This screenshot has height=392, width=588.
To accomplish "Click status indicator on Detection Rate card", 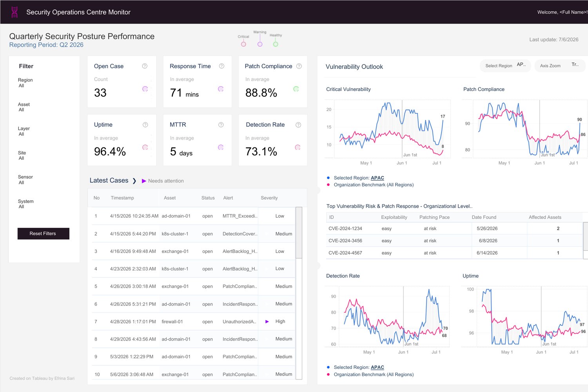I will click(x=298, y=147).
